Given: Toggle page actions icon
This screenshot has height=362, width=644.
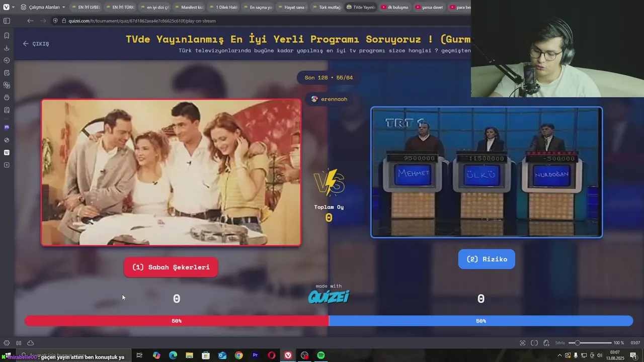Looking at the screenshot, I should click(x=546, y=343).
